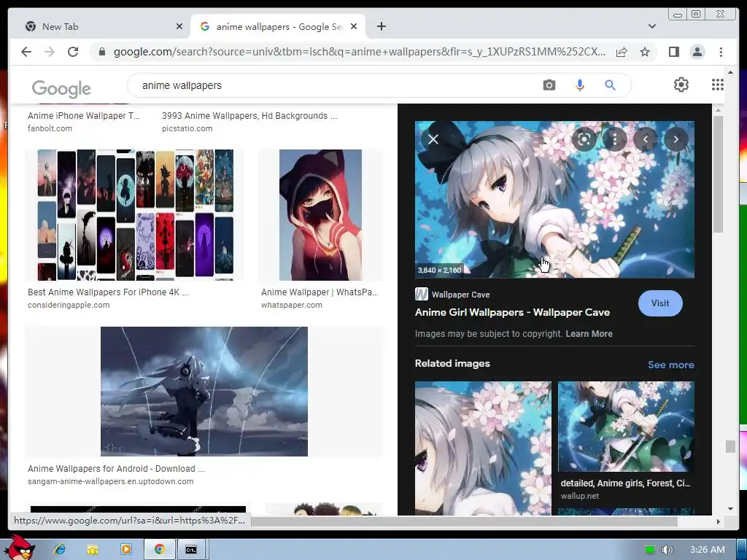The image size is (747, 560).
Task: Click the whatspaper.com source text
Action: (292, 306)
